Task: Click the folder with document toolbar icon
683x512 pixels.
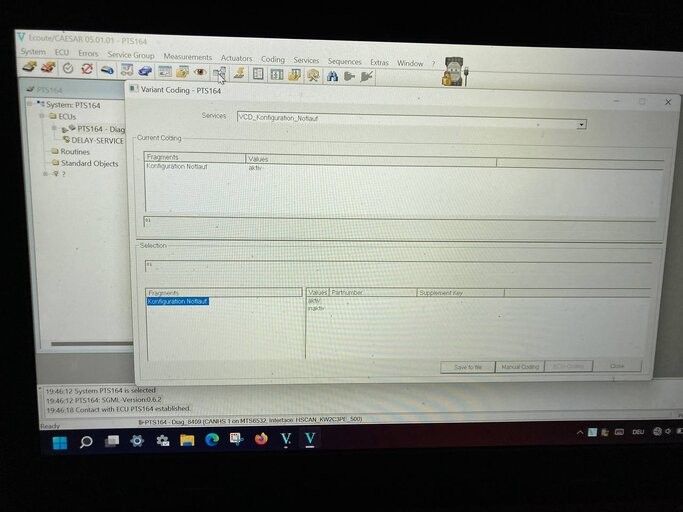Action: tap(183, 71)
